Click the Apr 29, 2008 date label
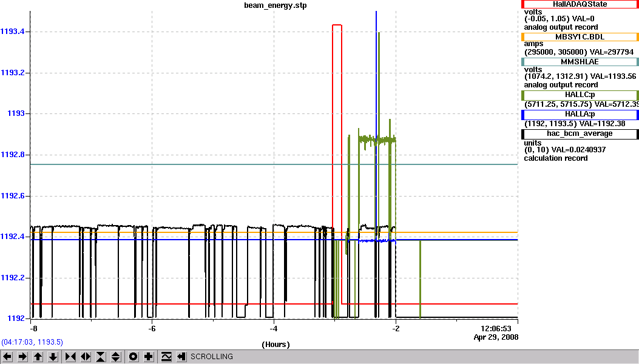The height and width of the screenshot is (364, 639). 496,337
